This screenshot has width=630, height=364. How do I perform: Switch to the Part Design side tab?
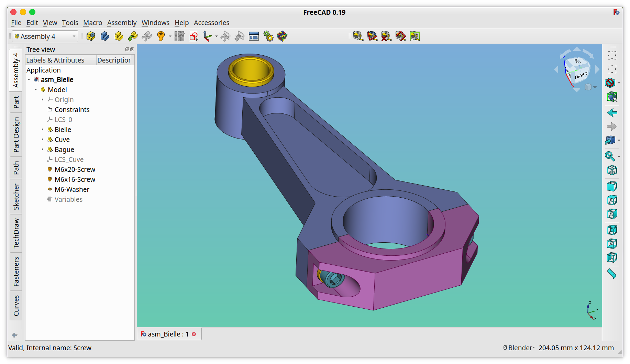(x=16, y=135)
